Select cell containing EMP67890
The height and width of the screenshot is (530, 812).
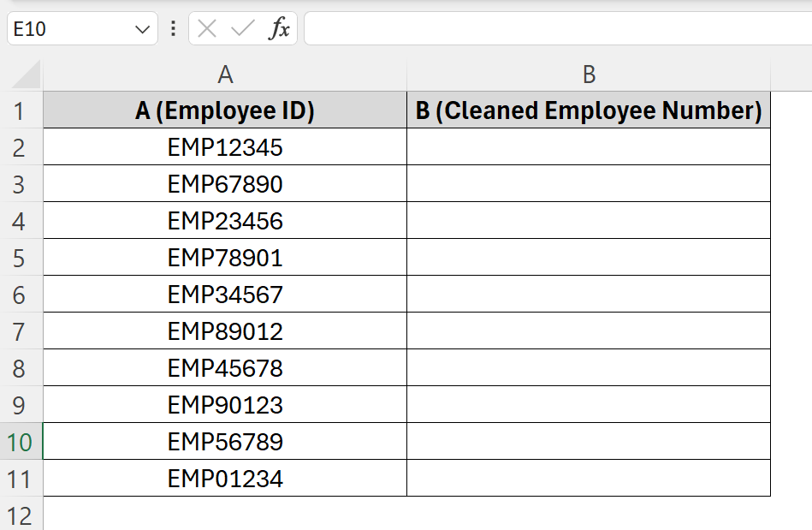(225, 184)
